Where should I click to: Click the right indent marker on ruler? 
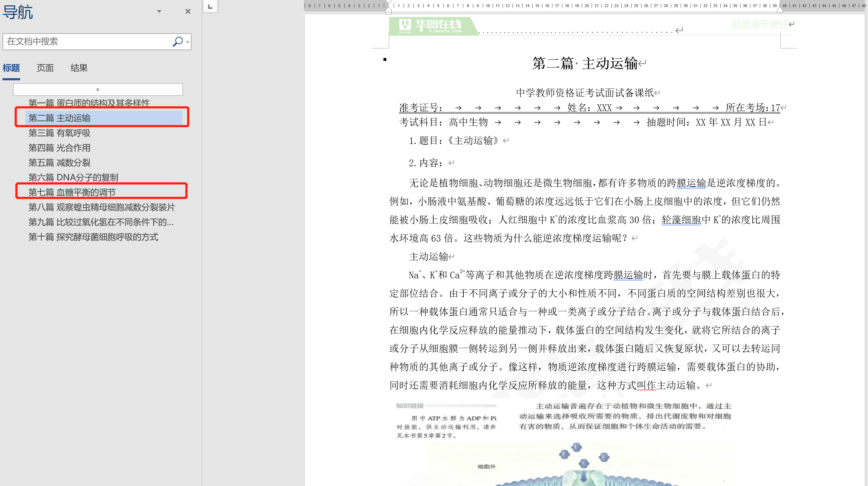[x=780, y=10]
